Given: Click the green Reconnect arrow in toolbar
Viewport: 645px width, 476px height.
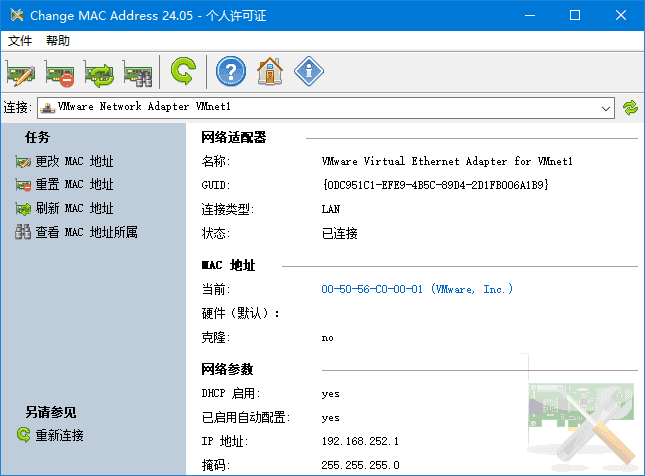Looking at the screenshot, I should (x=183, y=71).
